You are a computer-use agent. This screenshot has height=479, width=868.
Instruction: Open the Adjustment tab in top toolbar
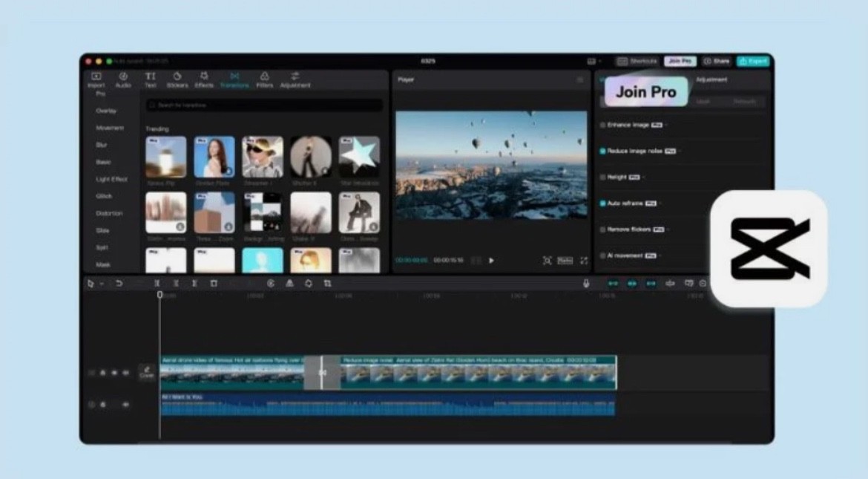pyautogui.click(x=295, y=80)
